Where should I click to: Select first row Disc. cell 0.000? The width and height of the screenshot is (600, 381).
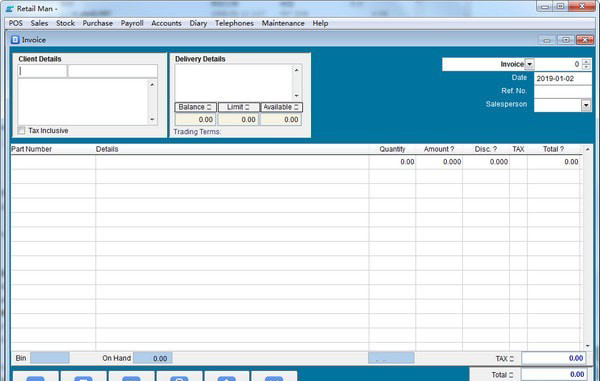point(486,162)
